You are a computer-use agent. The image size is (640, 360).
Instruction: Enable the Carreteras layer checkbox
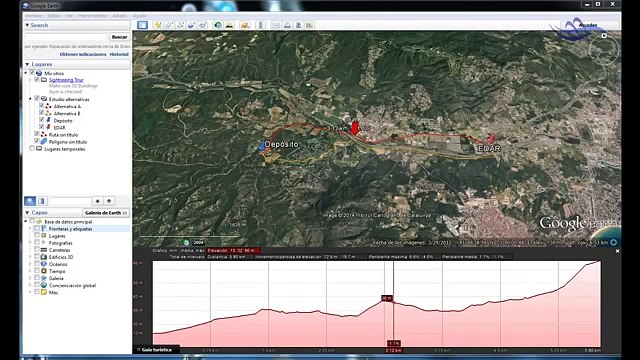pos(37,250)
